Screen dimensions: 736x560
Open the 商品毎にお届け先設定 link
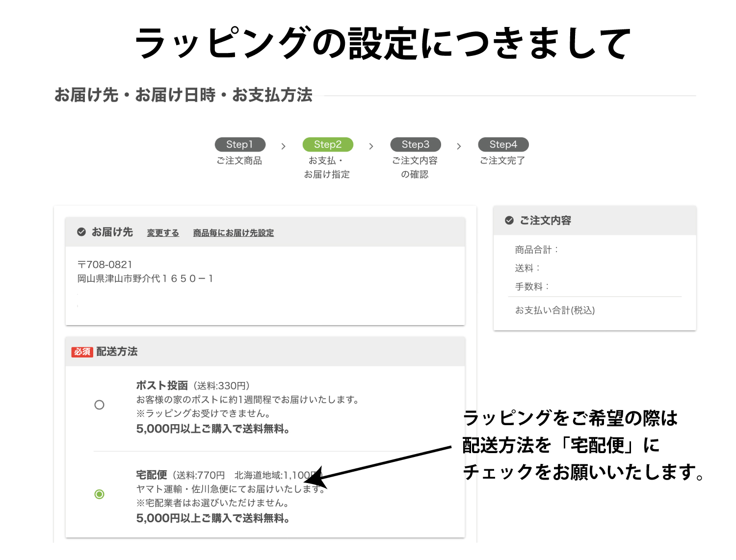coord(234,233)
